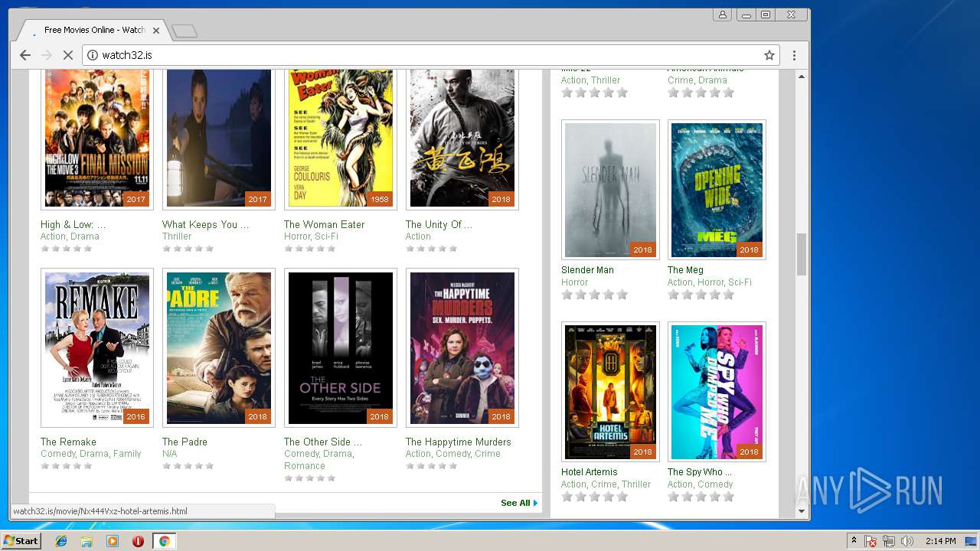Launch Internet Explorer from the taskbar
The height and width of the screenshot is (551, 980).
pyautogui.click(x=61, y=541)
